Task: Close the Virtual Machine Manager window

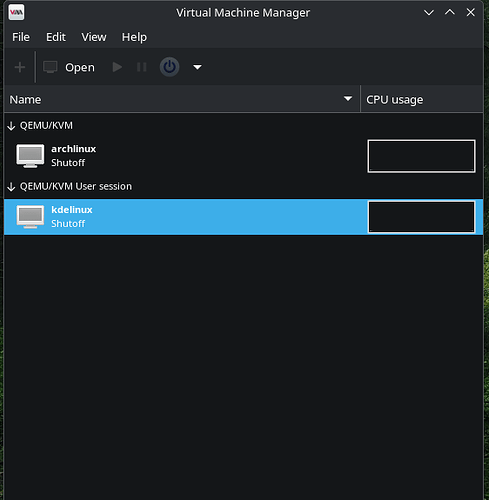Action: (471, 13)
